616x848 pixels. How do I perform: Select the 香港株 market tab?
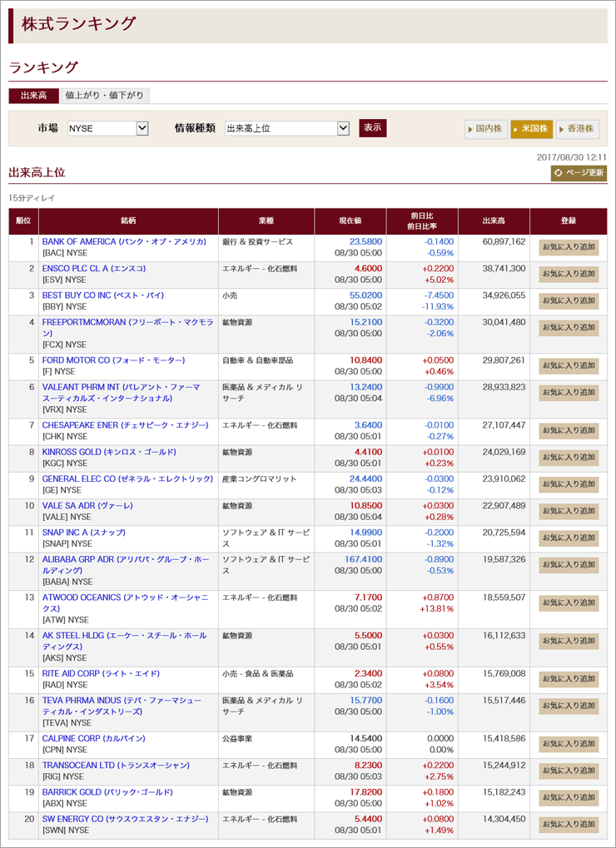(578, 129)
